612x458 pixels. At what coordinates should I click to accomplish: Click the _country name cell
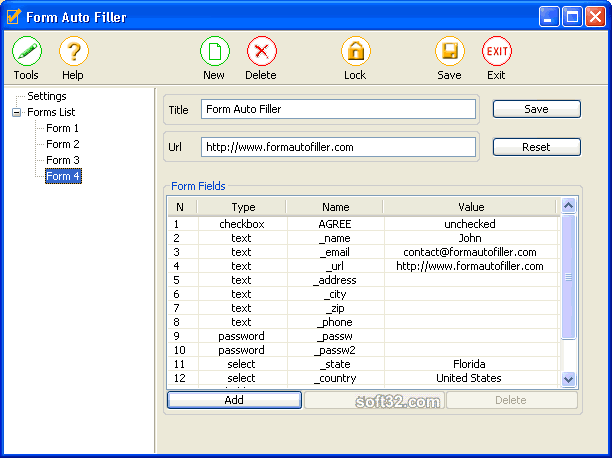click(335, 378)
